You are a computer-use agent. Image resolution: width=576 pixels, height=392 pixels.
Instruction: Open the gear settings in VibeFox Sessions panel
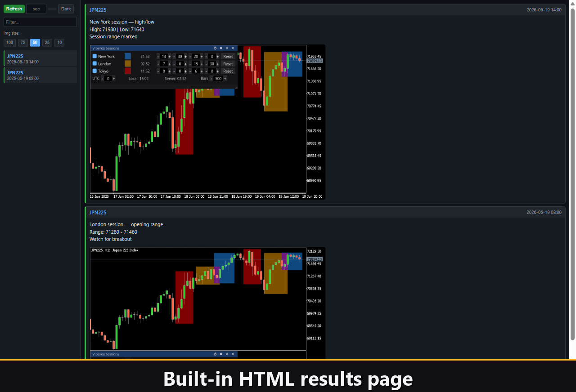point(221,48)
